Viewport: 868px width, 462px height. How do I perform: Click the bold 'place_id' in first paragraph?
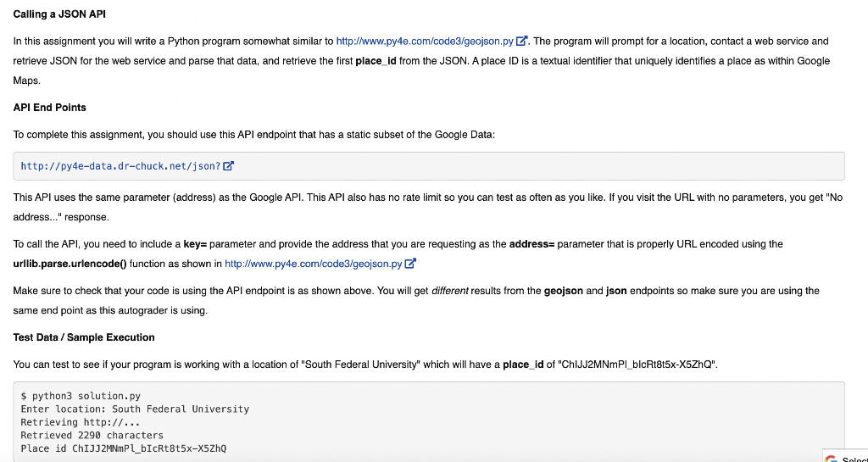pos(376,61)
